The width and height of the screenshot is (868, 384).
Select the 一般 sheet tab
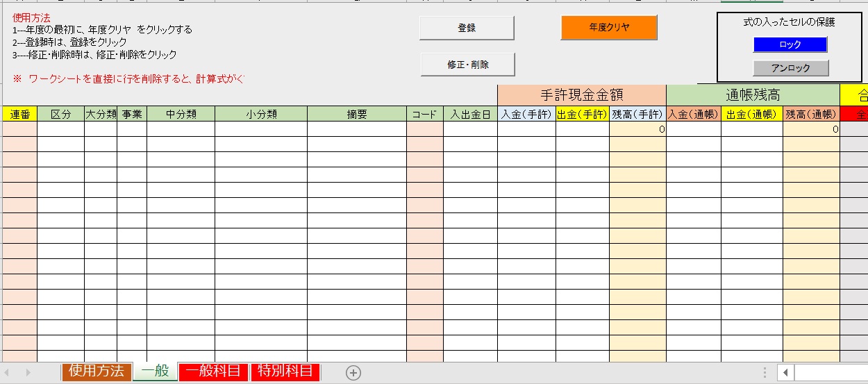(x=155, y=372)
